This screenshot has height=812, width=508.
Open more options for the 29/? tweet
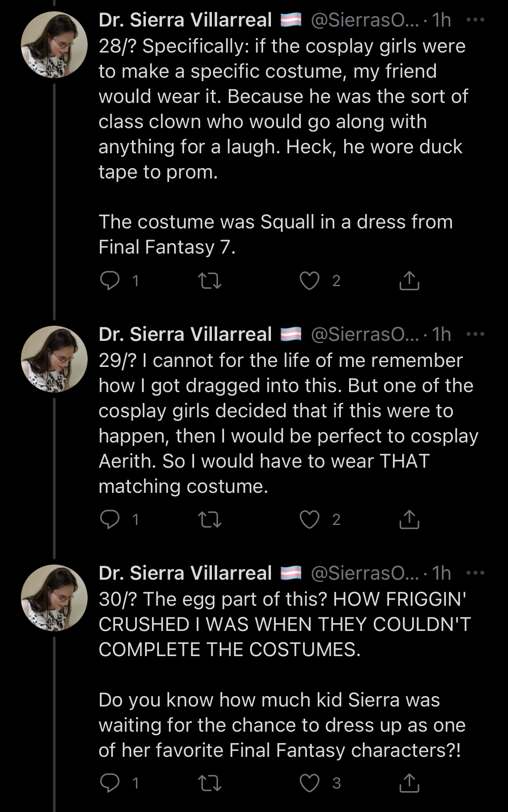point(475,334)
